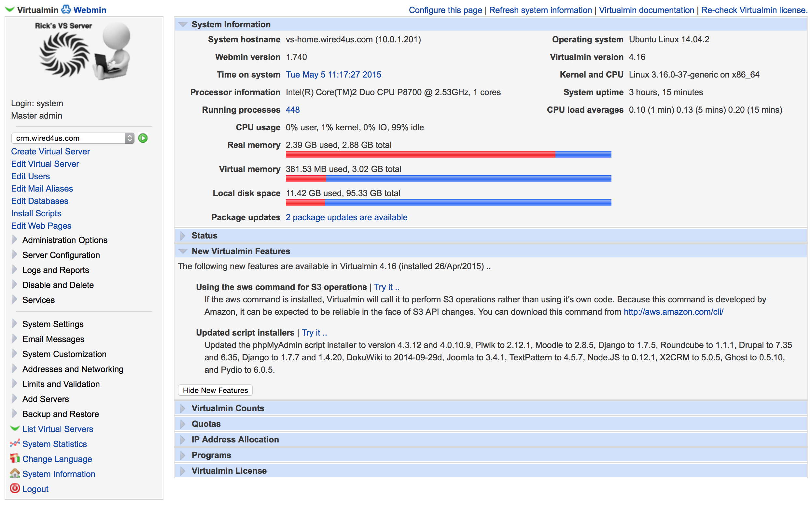Click the system time link

(x=333, y=75)
